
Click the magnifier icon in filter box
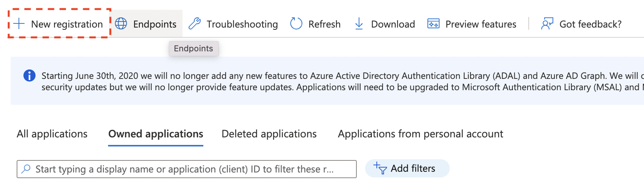point(26,169)
